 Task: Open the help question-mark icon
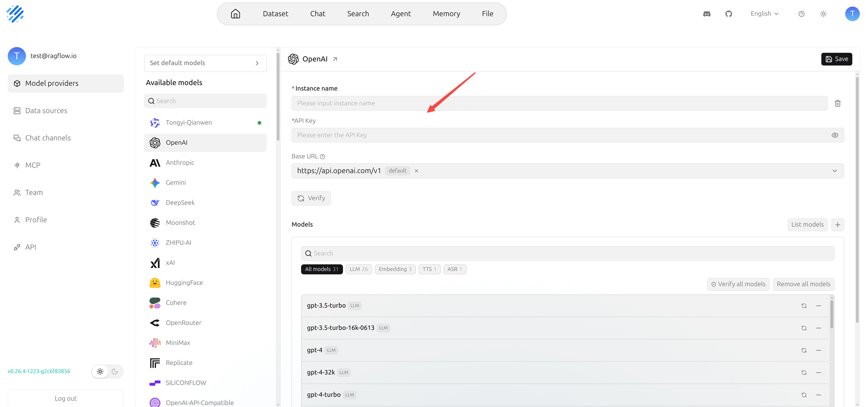coord(802,14)
